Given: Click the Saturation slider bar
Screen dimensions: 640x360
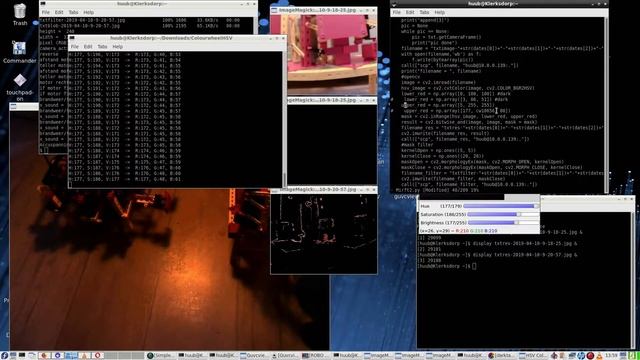Looking at the screenshot, I should [503, 214].
